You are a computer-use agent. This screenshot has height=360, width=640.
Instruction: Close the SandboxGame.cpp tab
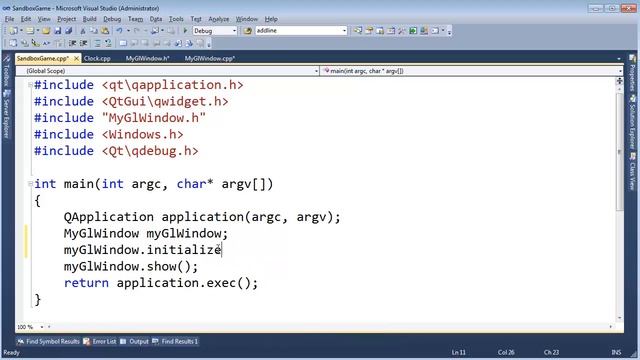click(x=76, y=59)
